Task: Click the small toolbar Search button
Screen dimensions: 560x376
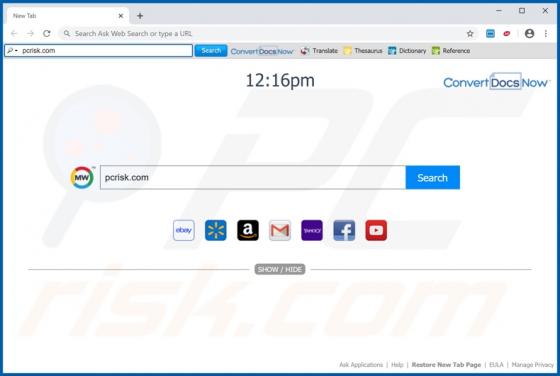Action: [x=211, y=51]
